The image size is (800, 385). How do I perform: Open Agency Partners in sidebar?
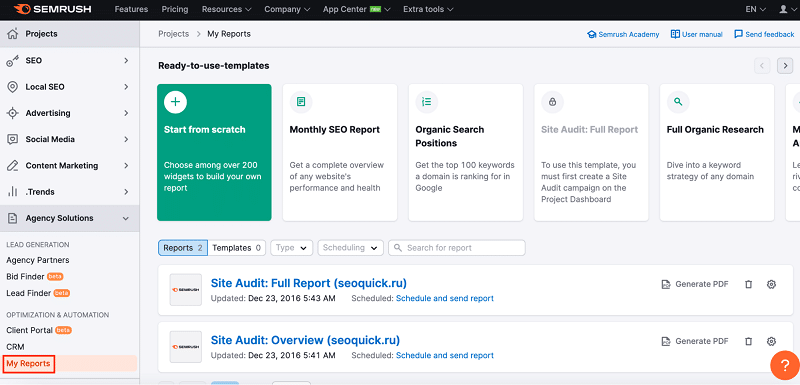click(38, 260)
